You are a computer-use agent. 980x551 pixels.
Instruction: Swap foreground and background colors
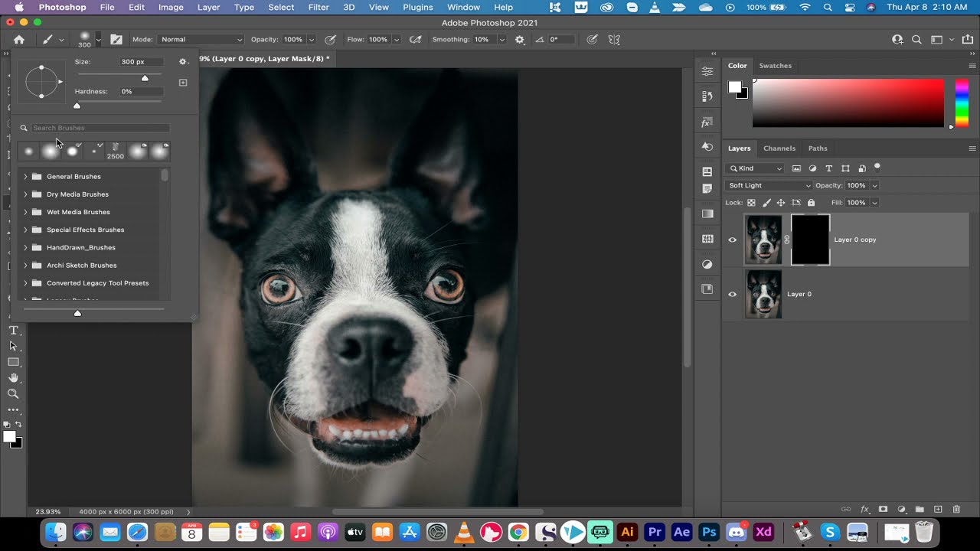[18, 424]
